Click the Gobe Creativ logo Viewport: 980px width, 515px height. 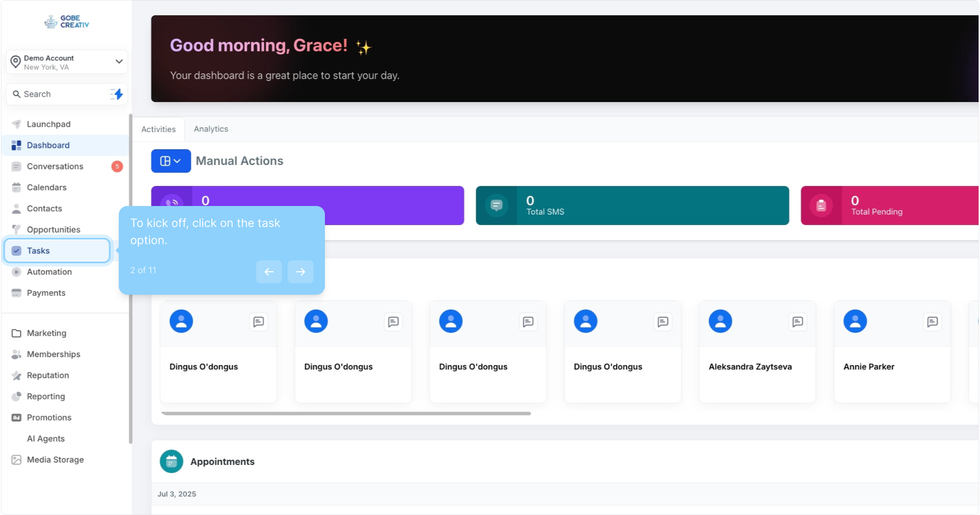click(67, 22)
